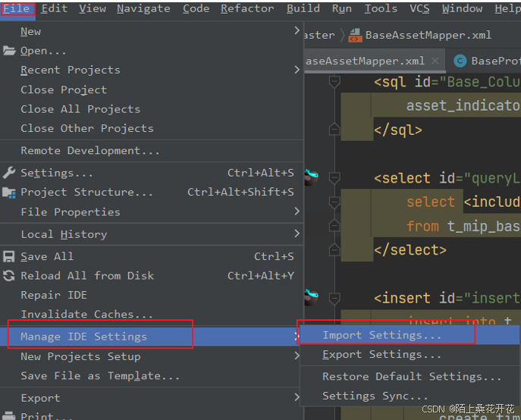Click the asset_indicato code text
The image size is (521, 420).
463,105
